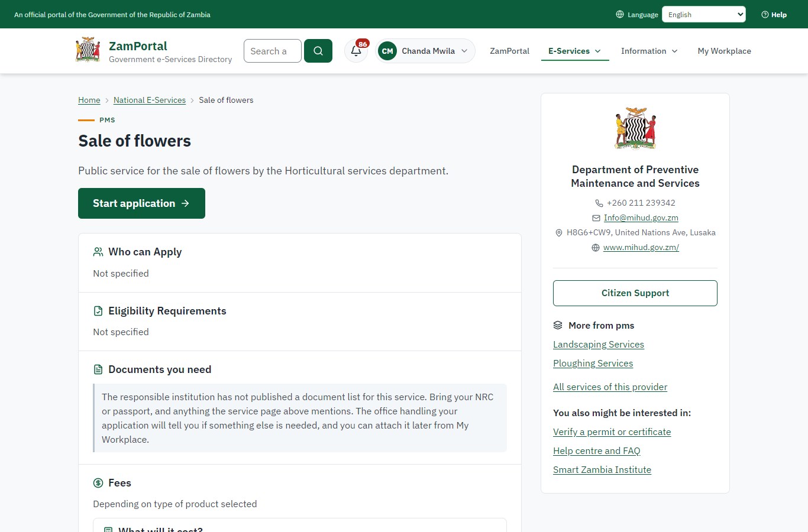The height and width of the screenshot is (532, 808).
Task: Open the Landscaping Services link
Action: [x=599, y=344]
